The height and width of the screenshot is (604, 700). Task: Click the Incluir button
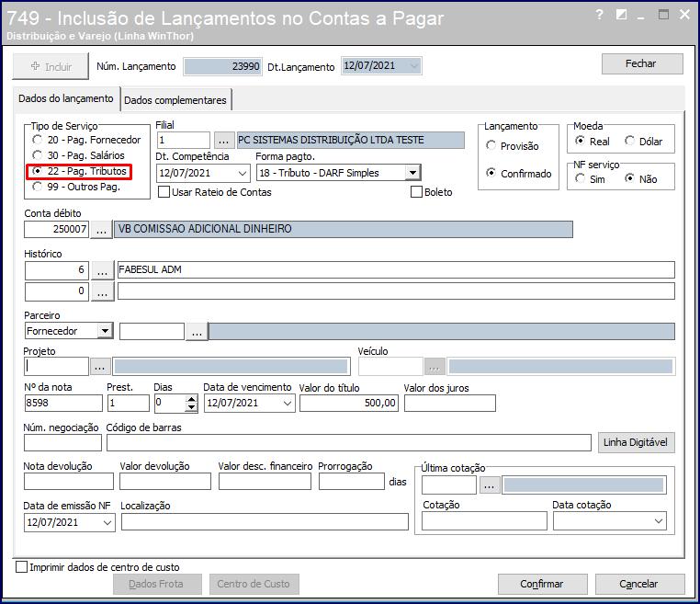point(51,66)
